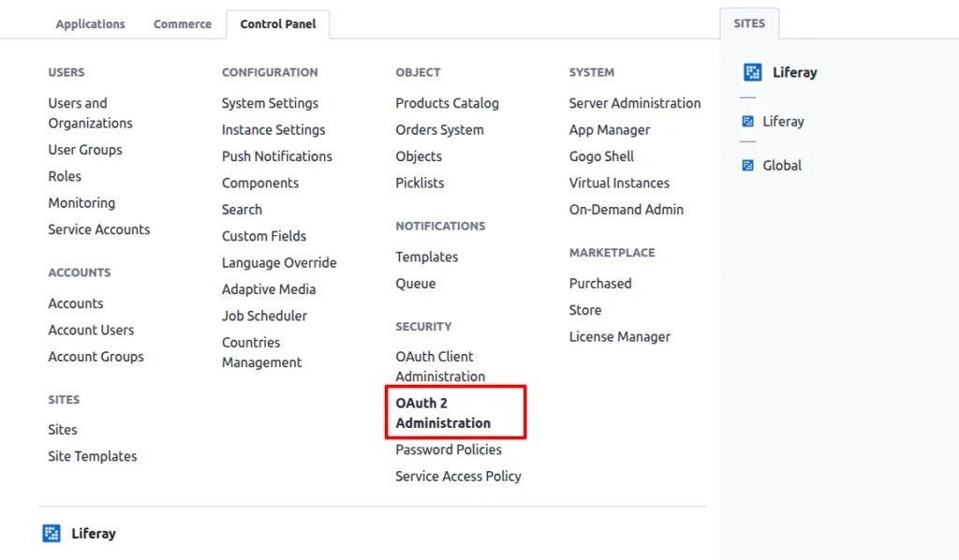Screen dimensions: 959x560
Task: Select the Global site
Action: [x=782, y=165]
